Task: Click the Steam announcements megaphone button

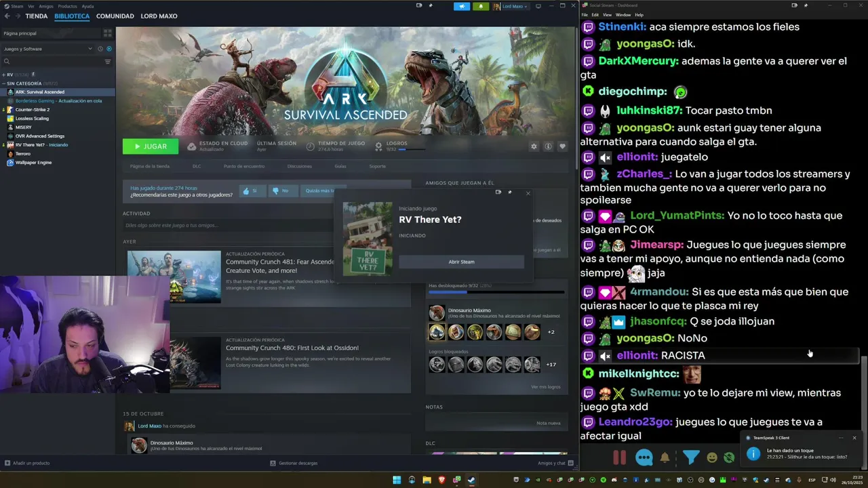Action: pos(462,6)
